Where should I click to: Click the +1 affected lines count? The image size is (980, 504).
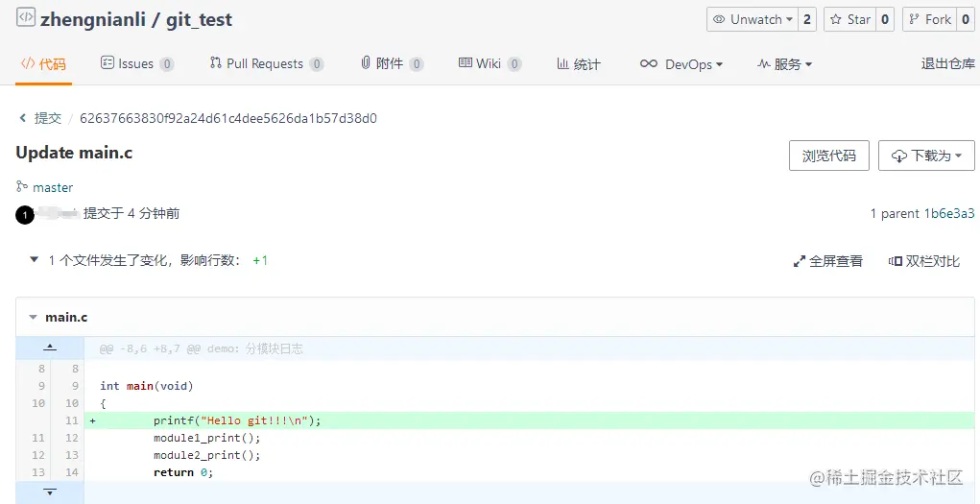(260, 261)
